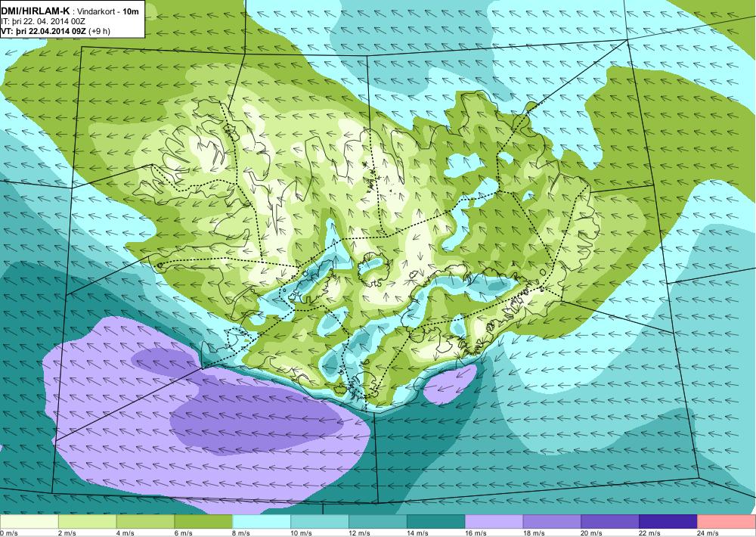Choose the dark teal 14–16 m/s legend swatch

point(436,522)
